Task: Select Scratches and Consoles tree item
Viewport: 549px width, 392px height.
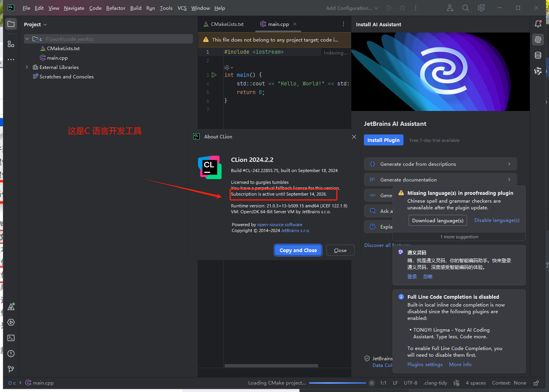Action: [63, 76]
